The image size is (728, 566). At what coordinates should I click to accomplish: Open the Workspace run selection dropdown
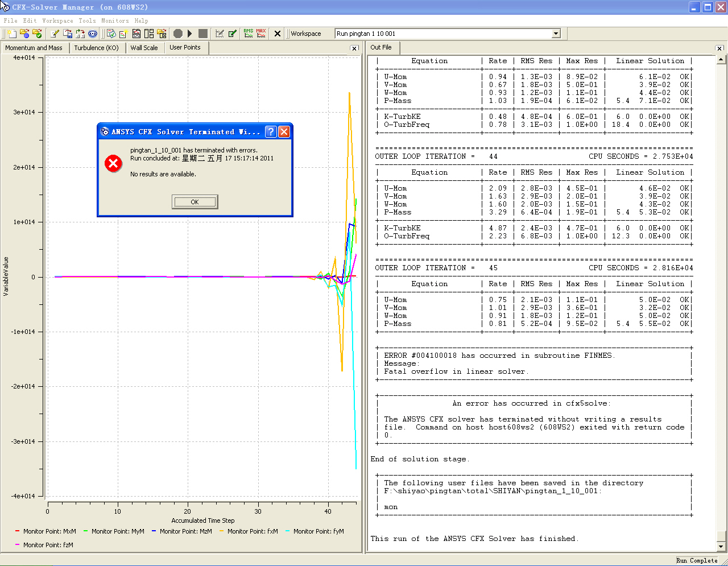[x=556, y=34]
